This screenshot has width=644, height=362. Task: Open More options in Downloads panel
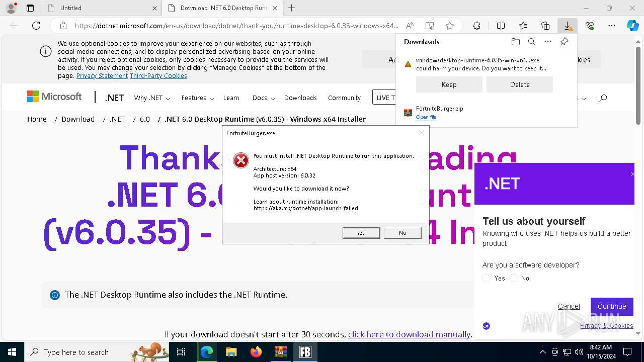(548, 42)
